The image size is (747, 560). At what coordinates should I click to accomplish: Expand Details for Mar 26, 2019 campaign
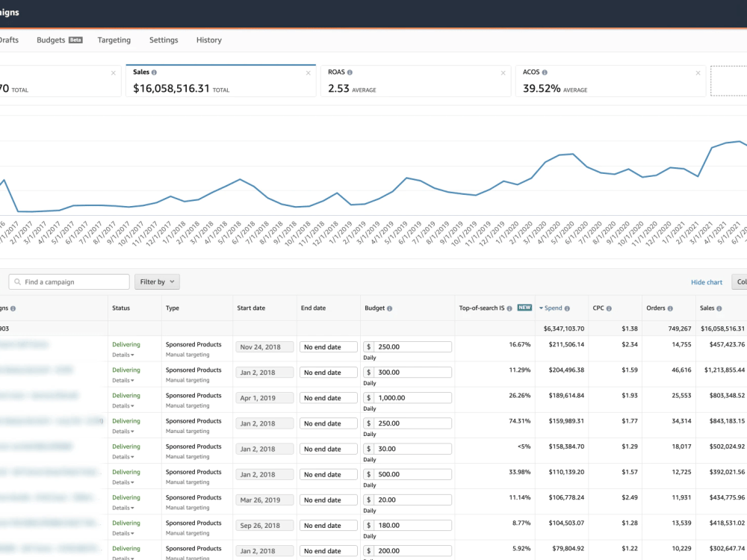click(x=123, y=508)
